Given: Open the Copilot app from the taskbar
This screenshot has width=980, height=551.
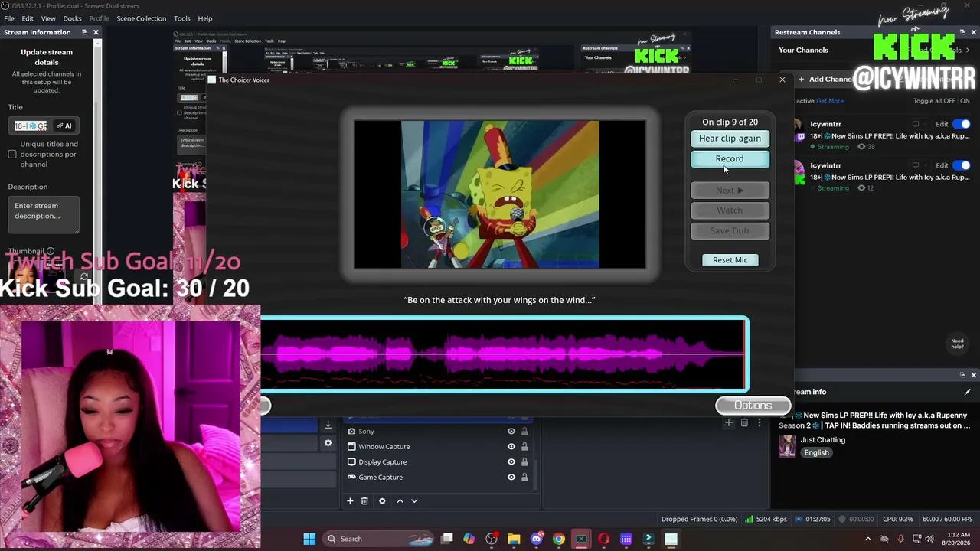Looking at the screenshot, I should [x=469, y=539].
